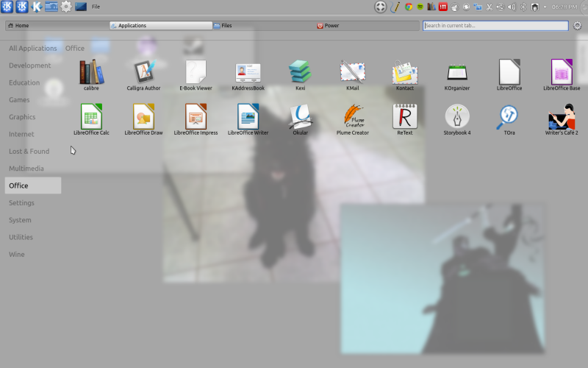Viewport: 588px width, 368px height.
Task: Click the scissors clipboard tray icon
Action: click(x=489, y=7)
